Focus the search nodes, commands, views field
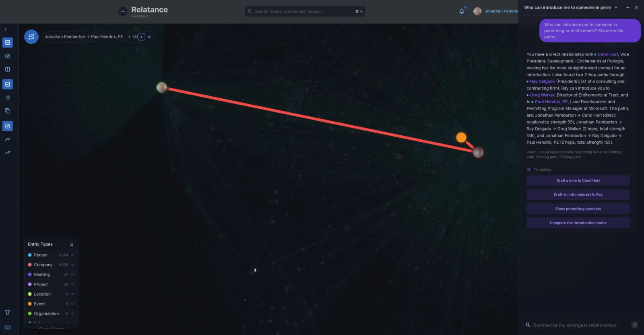Image resolution: width=644 pixels, height=335 pixels. click(305, 11)
